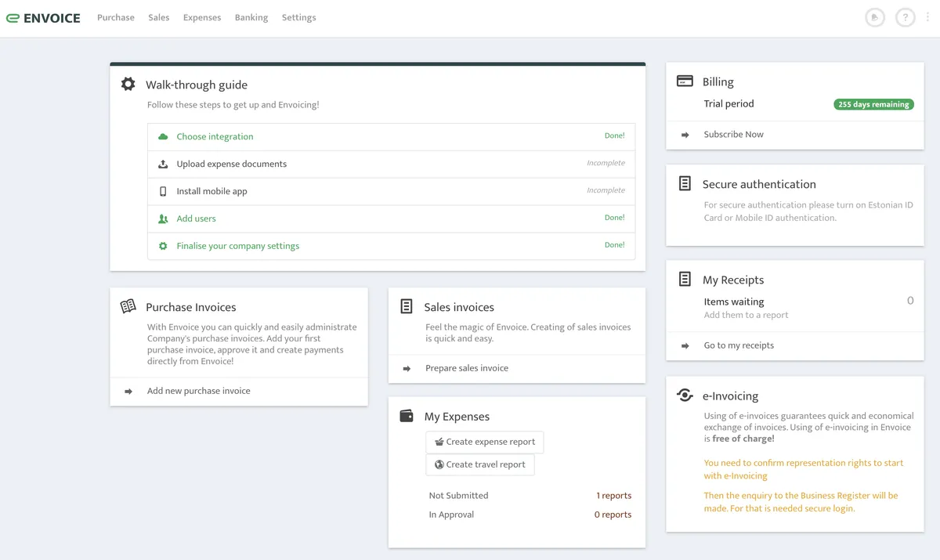Click the Secure authentication heading
This screenshot has height=560, width=940.
click(759, 184)
